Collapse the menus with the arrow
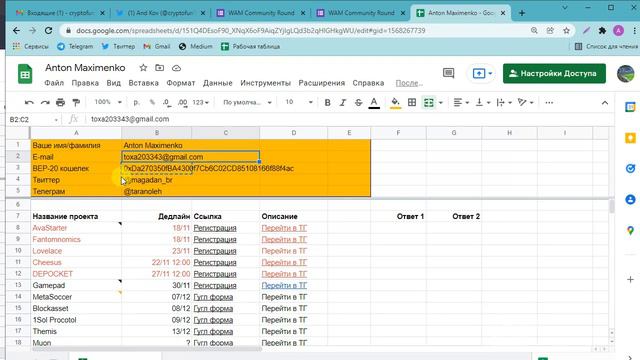Viewport: 640px width, 360px height. point(604,103)
